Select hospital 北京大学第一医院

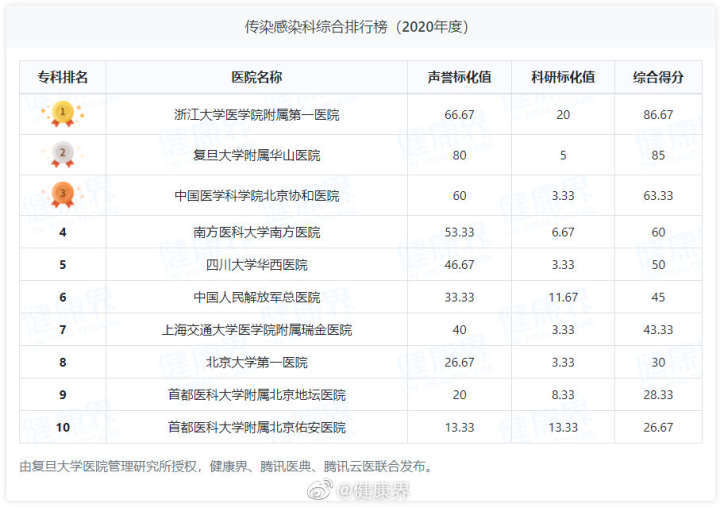pyautogui.click(x=257, y=362)
